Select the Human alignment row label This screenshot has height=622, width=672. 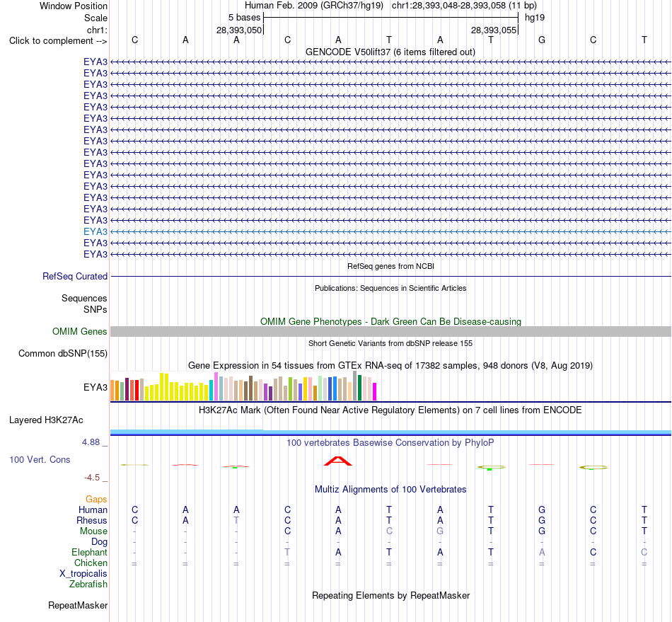[93, 509]
